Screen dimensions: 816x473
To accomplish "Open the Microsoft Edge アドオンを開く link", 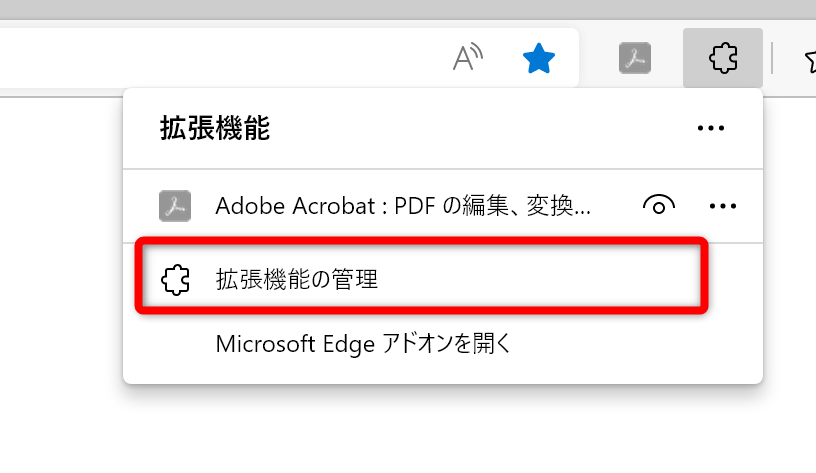I will (364, 344).
